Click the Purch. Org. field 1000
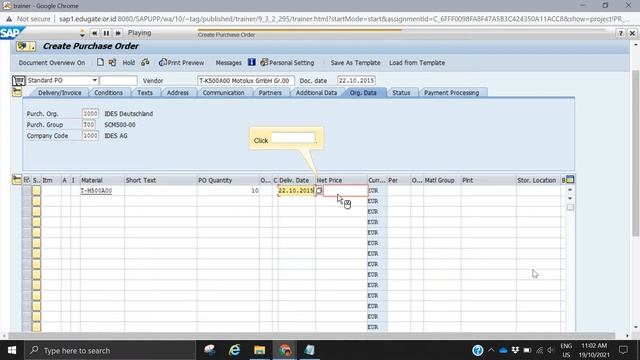Viewport: 640px width, 360px height. click(90, 113)
